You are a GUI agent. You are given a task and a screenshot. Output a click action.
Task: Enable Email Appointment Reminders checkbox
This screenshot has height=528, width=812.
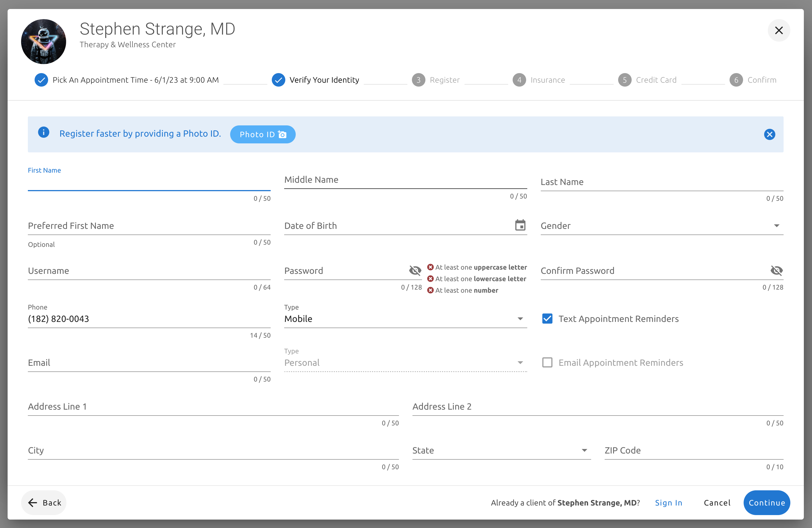click(x=547, y=362)
